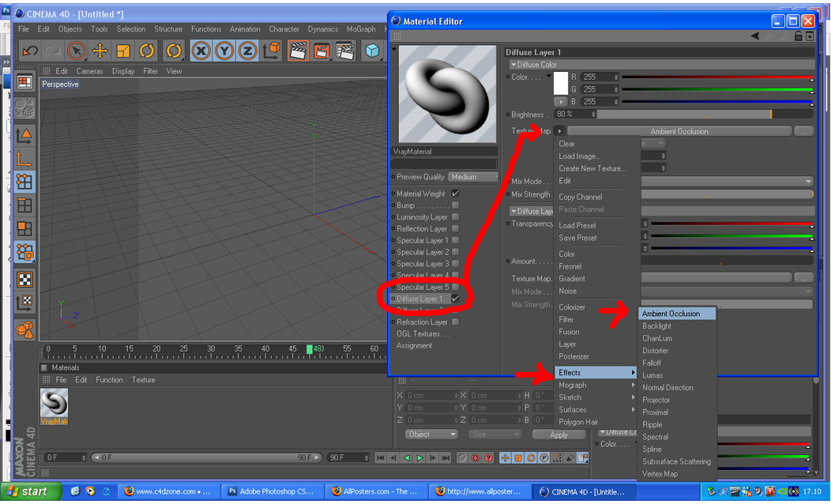
Task: Toggle Diffuse Layer 1 checkbox
Action: click(x=455, y=299)
